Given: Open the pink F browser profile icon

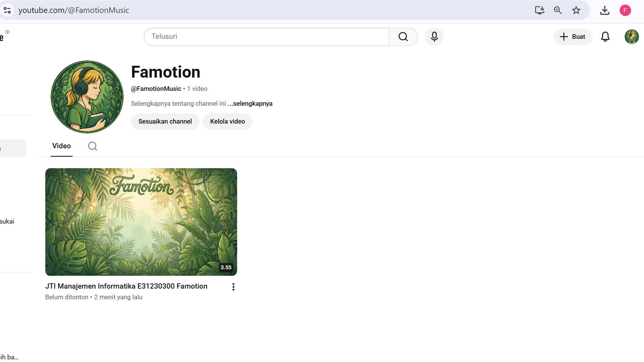Looking at the screenshot, I should click(x=625, y=10).
